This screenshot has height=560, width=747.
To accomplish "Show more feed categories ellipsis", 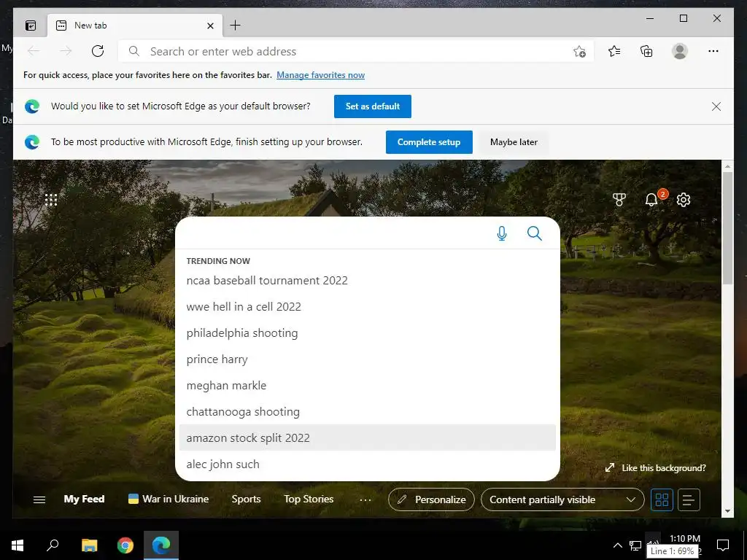I will [365, 500].
